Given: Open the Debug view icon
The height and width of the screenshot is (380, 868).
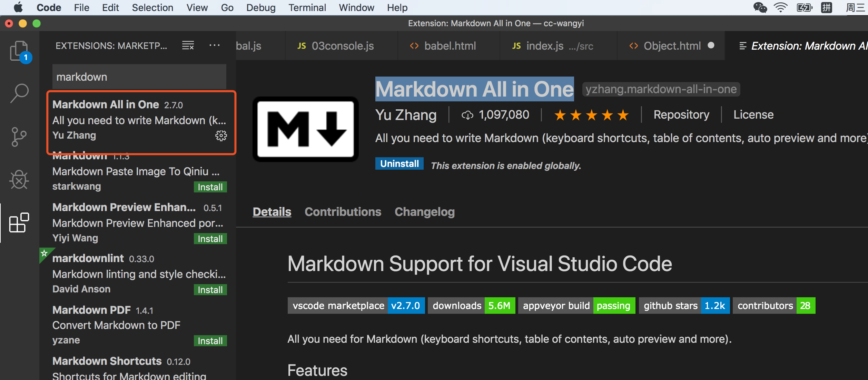Looking at the screenshot, I should tap(19, 180).
